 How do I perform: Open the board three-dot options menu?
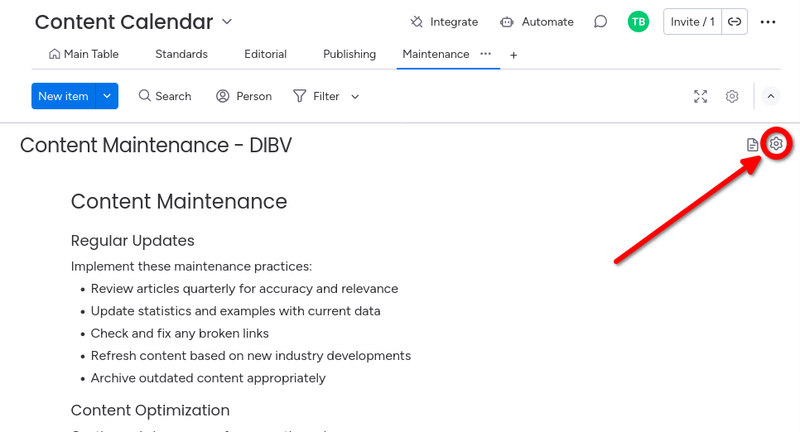pos(768,22)
